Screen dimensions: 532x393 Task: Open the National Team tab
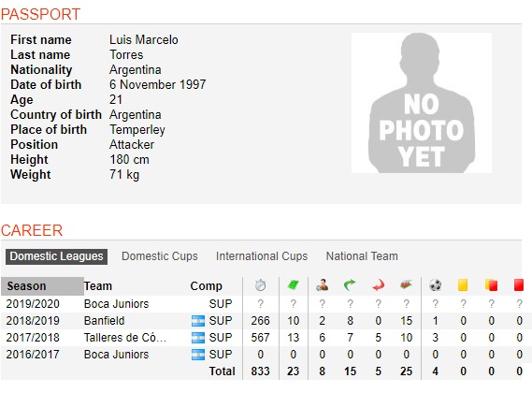362,256
